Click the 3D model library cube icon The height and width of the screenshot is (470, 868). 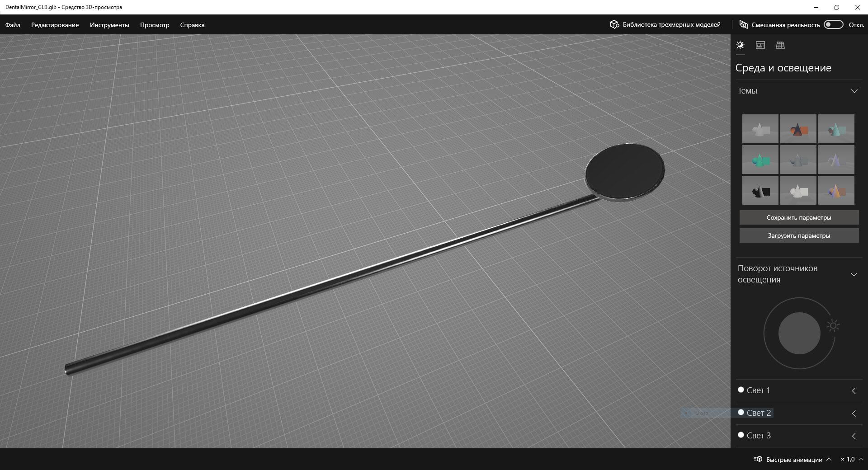click(x=614, y=24)
